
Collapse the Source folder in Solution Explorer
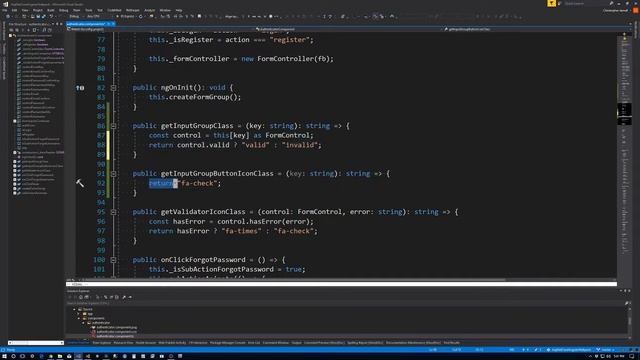click(75, 309)
